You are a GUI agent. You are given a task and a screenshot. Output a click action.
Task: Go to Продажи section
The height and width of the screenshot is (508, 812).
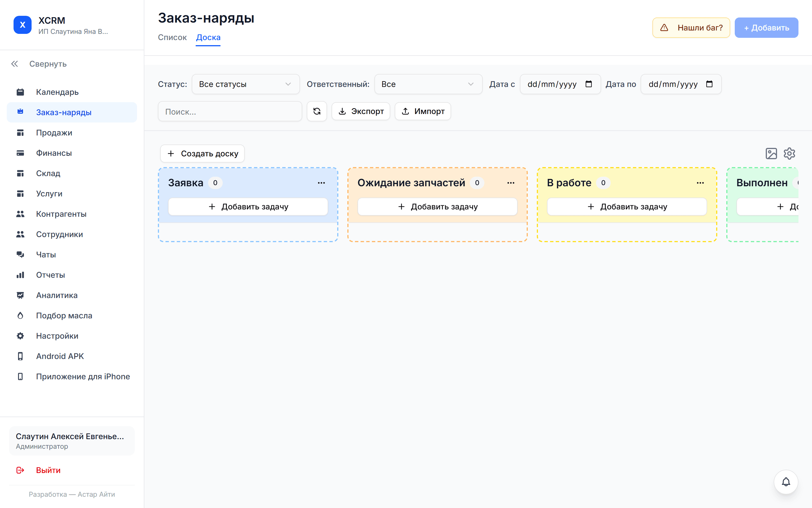(x=72, y=133)
